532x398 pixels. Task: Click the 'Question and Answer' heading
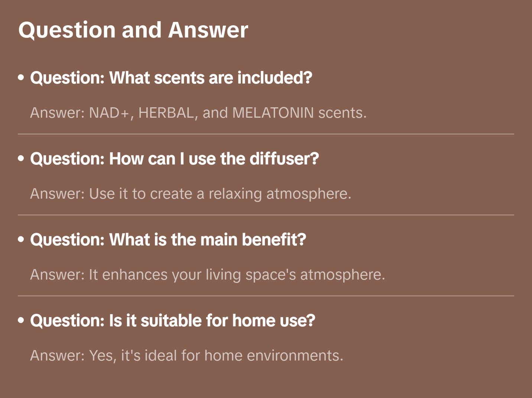point(133,30)
